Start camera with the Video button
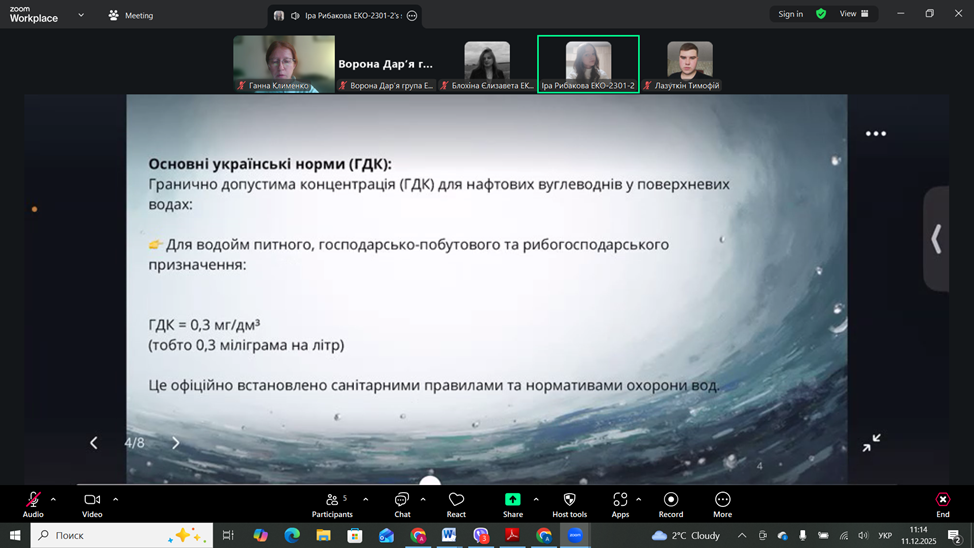 [x=92, y=503]
